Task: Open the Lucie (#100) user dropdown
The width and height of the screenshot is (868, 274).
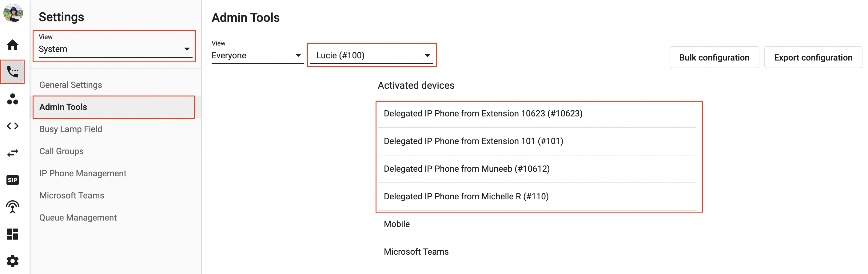Action: [x=372, y=56]
